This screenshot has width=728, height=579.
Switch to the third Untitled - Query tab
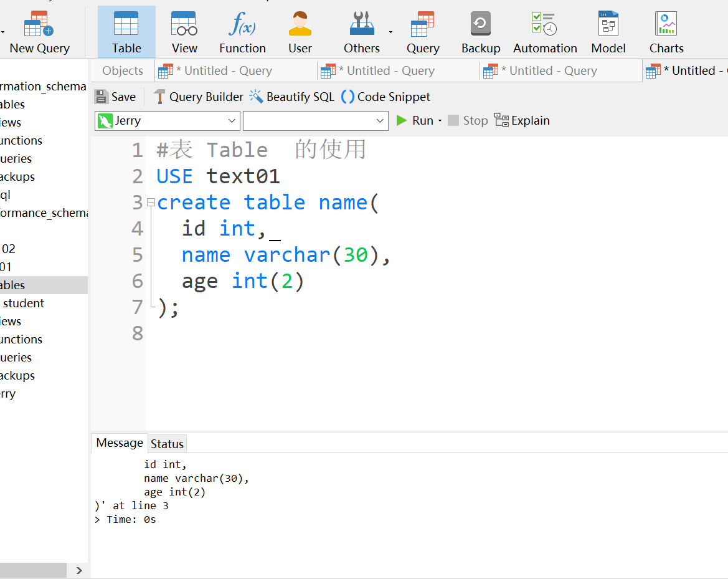point(561,70)
